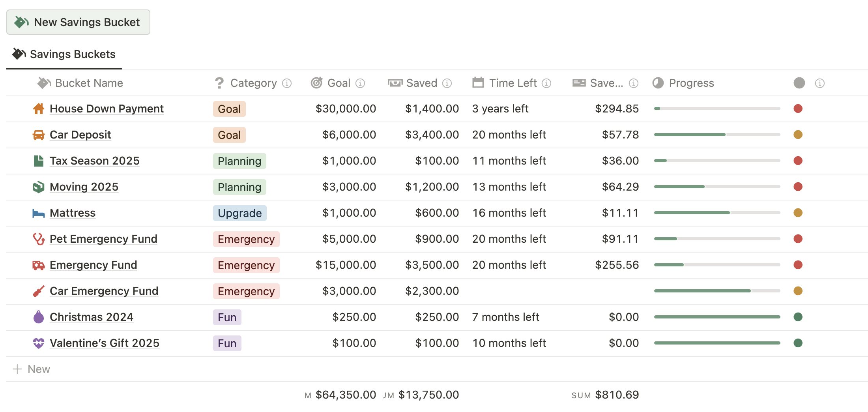
Task: Click the box icon beside Moving 2025
Action: tap(38, 187)
